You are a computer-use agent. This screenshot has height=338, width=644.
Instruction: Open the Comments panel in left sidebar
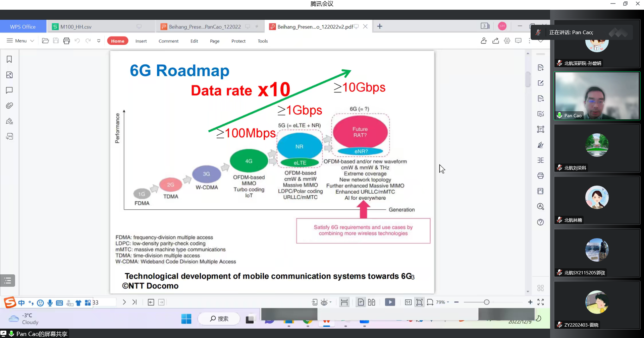pos(9,90)
